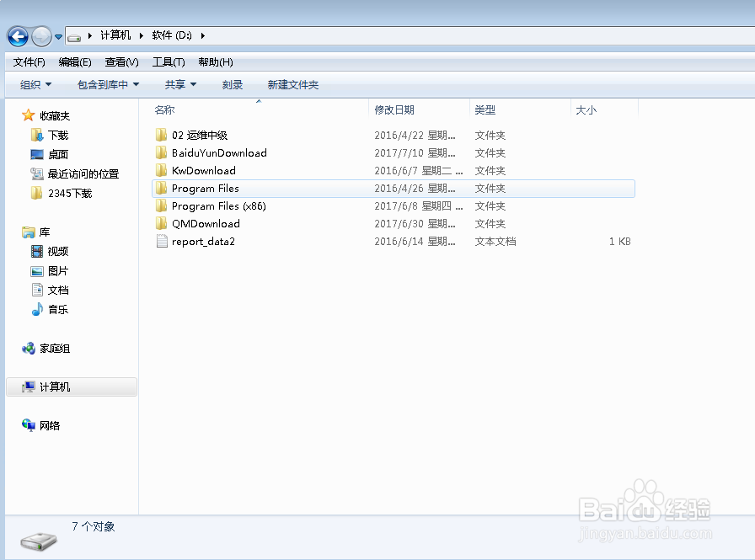755x560 pixels.
Task: Open the 工具 menu
Action: (x=167, y=61)
